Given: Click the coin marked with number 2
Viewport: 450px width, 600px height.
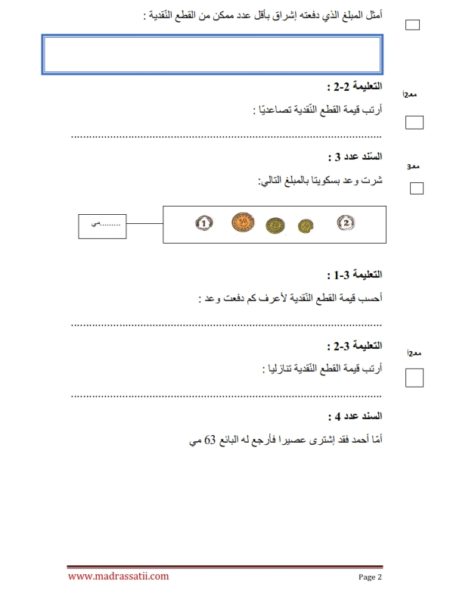Looking at the screenshot, I should pyautogui.click(x=346, y=223).
